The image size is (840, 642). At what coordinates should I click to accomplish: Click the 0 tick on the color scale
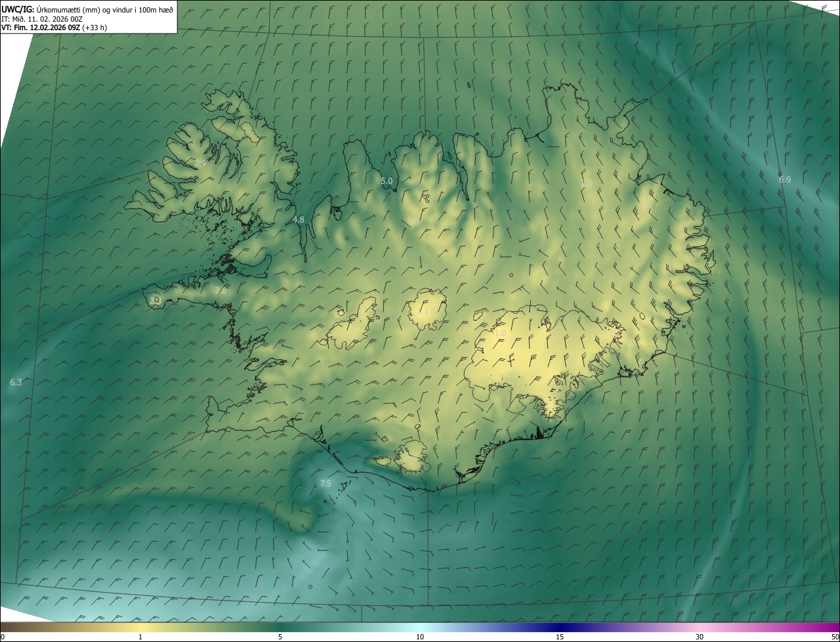(3, 637)
